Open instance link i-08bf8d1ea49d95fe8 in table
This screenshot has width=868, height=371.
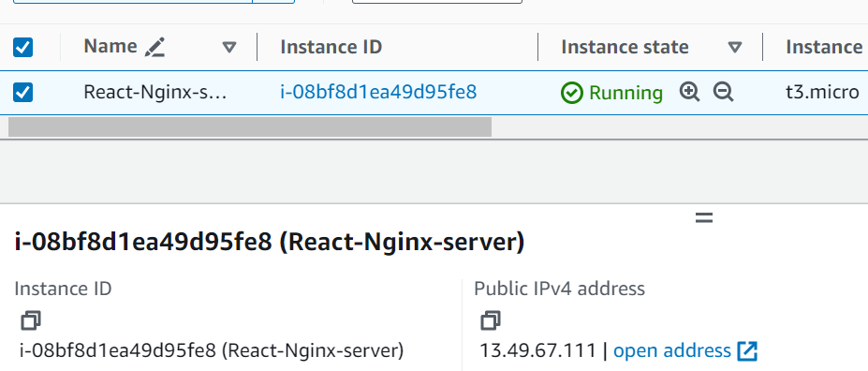(378, 92)
